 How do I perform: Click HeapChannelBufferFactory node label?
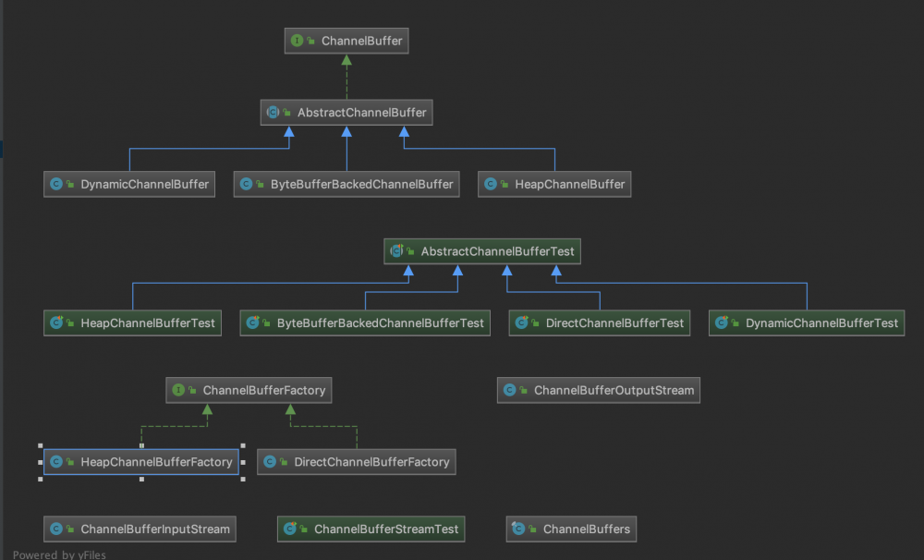156,461
